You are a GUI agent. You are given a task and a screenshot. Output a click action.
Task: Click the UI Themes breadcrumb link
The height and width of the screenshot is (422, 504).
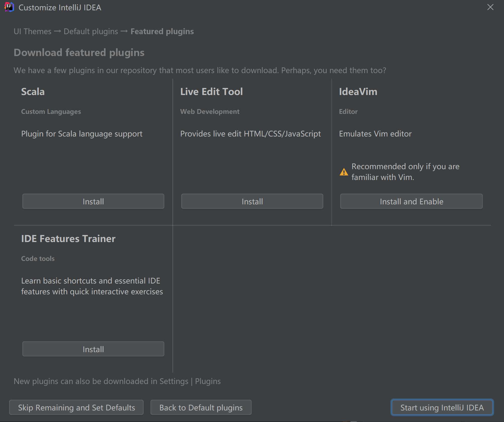[x=32, y=31]
